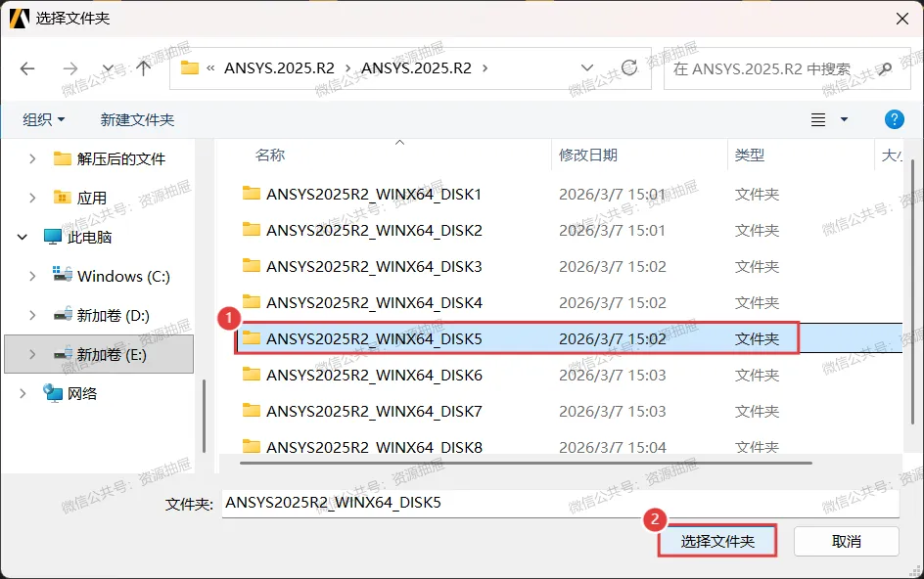This screenshot has height=579, width=924.
Task: Expand the 网络 tree node
Action: (x=23, y=393)
